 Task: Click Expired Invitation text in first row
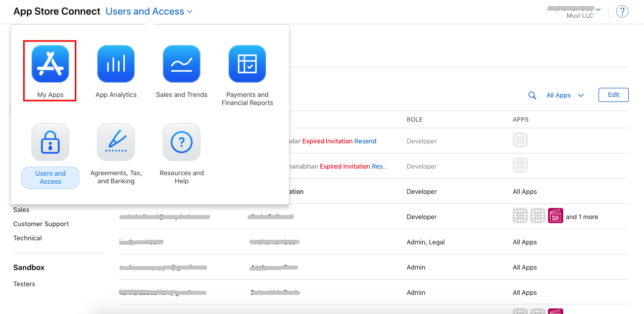coord(327,141)
